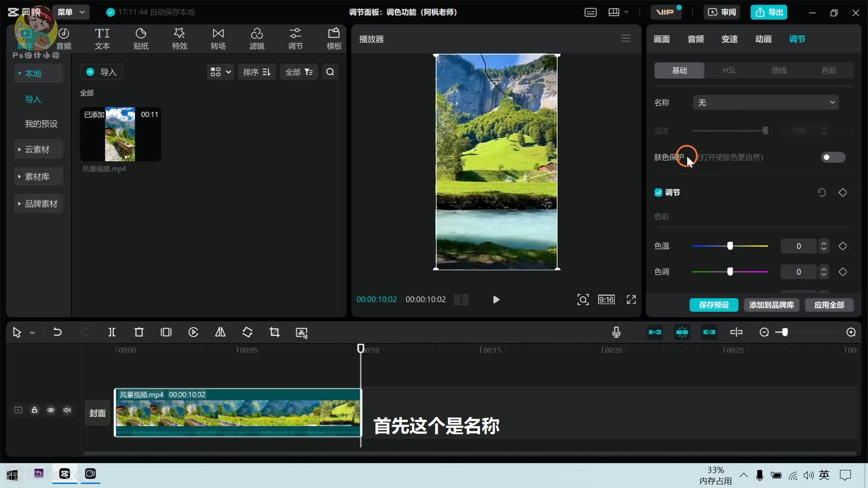Open the 全部 filter dropdown
This screenshot has height=488, width=868.
coord(299,72)
